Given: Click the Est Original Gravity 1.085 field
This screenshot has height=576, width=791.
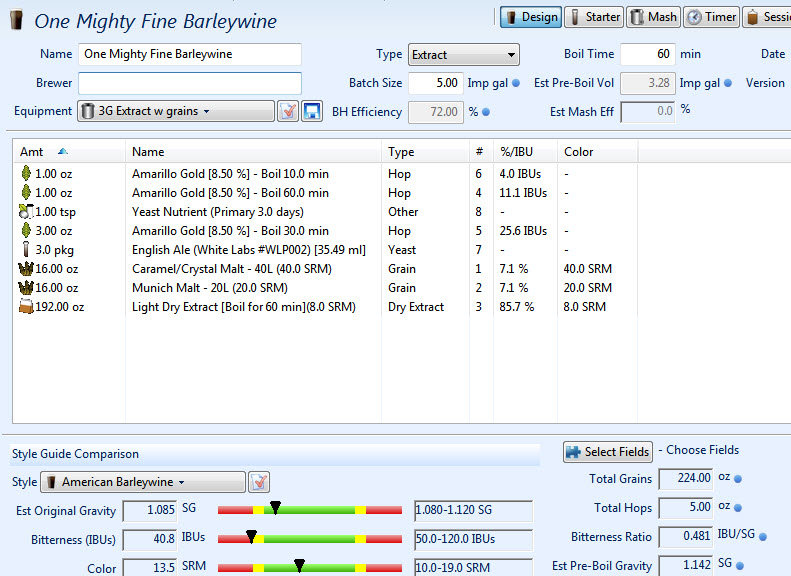Looking at the screenshot, I should coord(149,510).
